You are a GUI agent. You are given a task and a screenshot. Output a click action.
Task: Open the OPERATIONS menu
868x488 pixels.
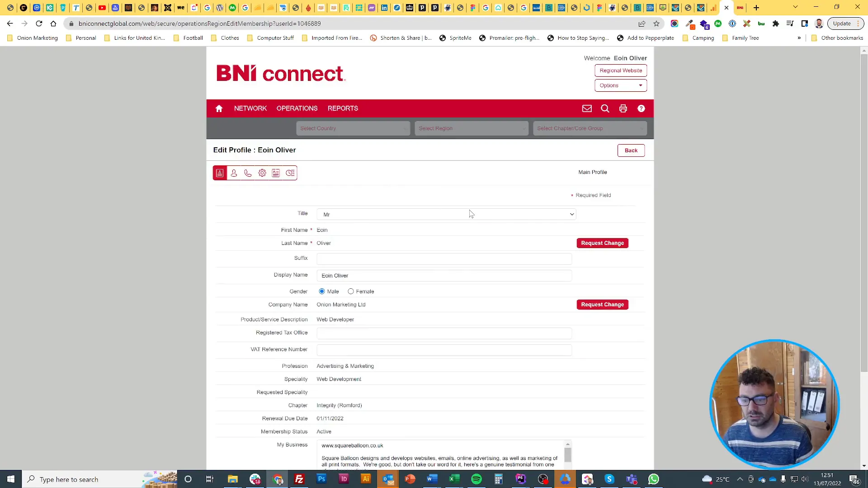tap(297, 108)
